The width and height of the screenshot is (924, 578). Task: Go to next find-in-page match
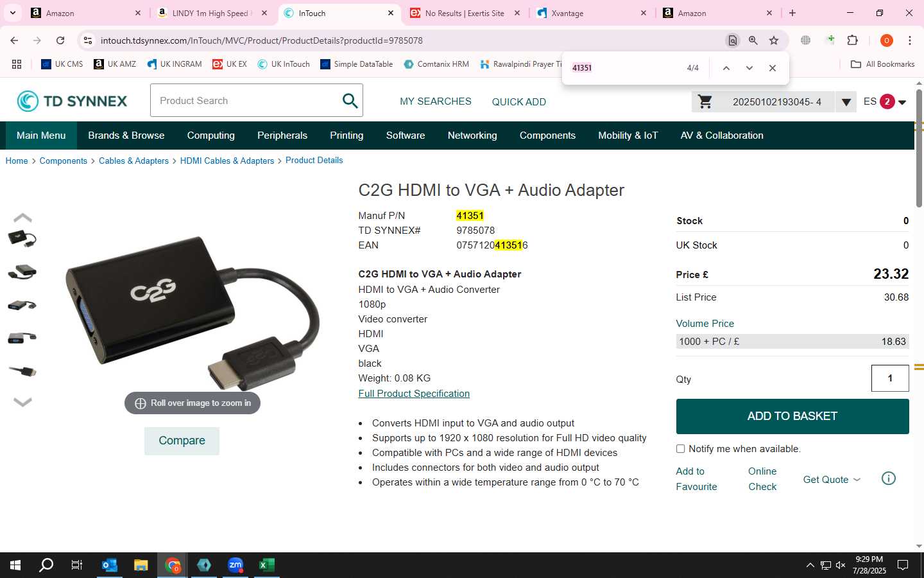[x=749, y=68]
